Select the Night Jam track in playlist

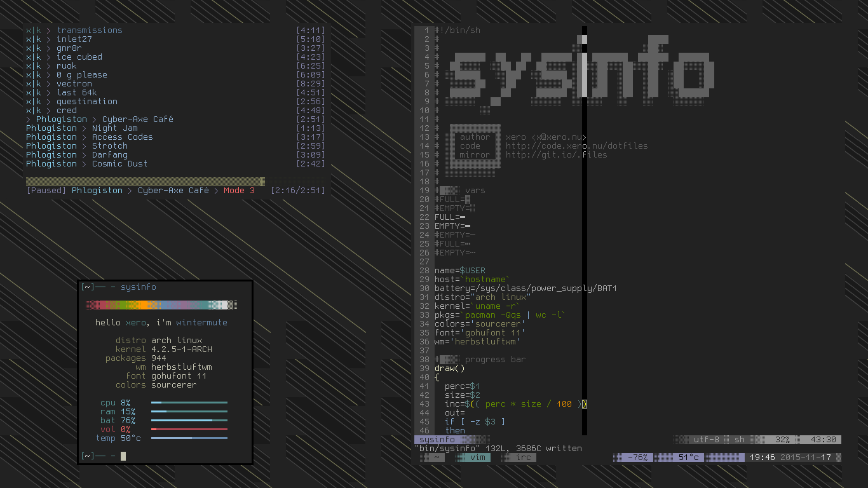pos(114,128)
